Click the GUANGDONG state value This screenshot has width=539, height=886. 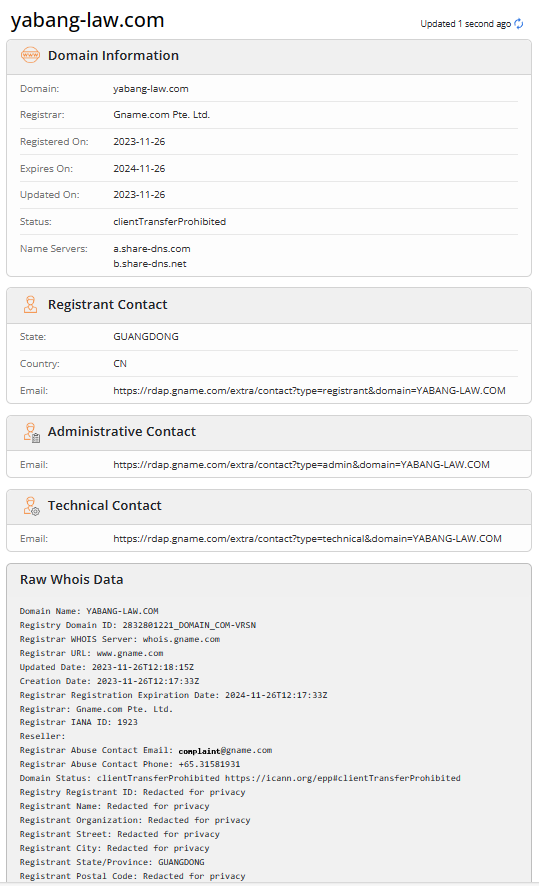click(x=146, y=337)
